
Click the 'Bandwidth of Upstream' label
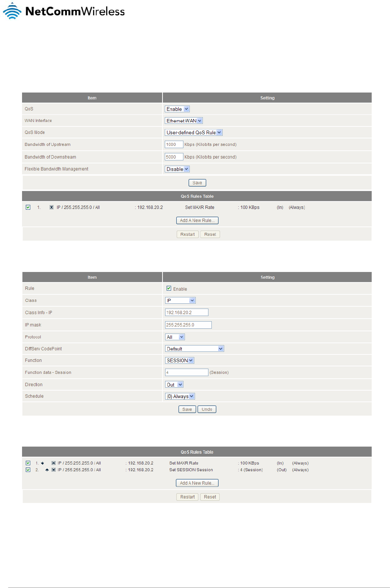[47, 144]
